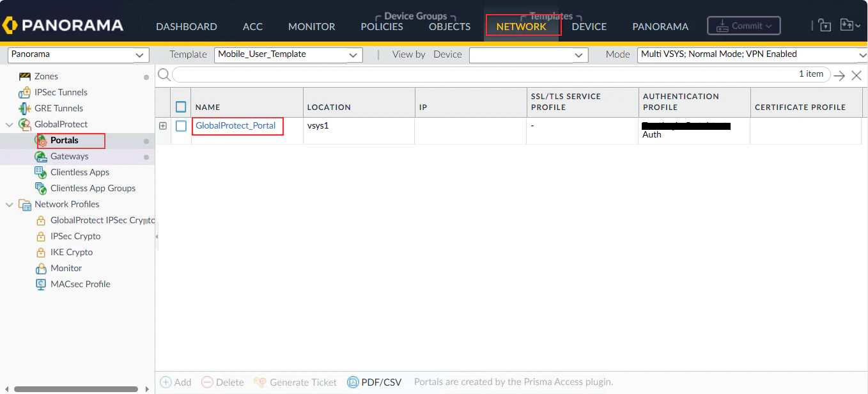The width and height of the screenshot is (868, 394).
Task: Click the Zones sidebar icon
Action: [25, 76]
